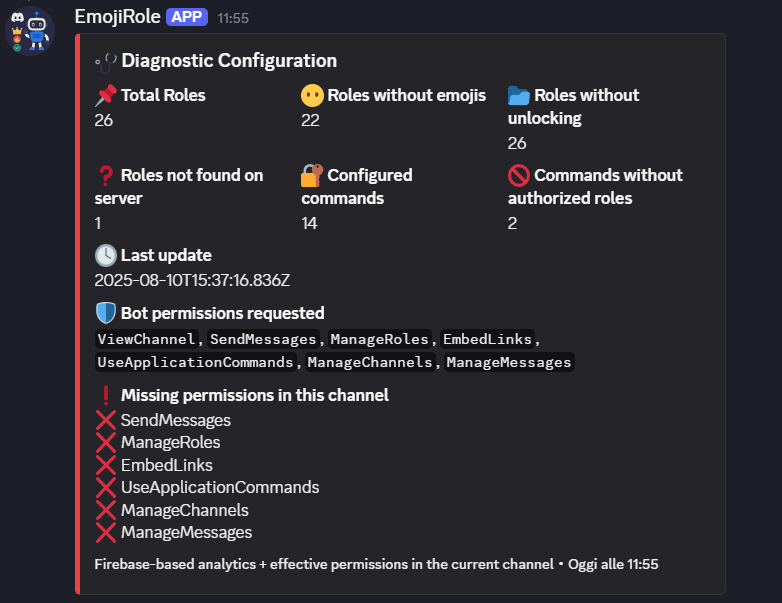The image size is (782, 603).
Task: Click the red question mark icon
Action: pos(106,176)
